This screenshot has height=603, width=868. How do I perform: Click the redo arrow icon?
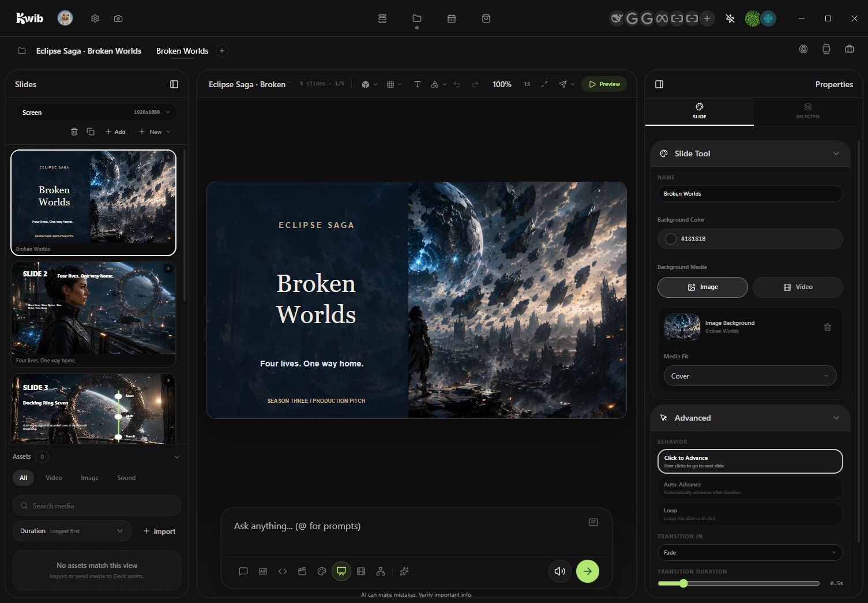pyautogui.click(x=475, y=84)
